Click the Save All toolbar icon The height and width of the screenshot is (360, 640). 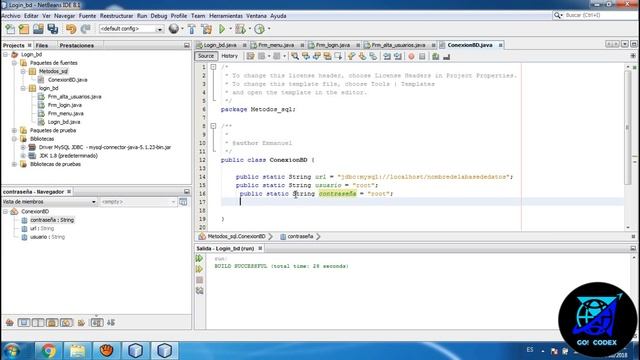(x=53, y=29)
